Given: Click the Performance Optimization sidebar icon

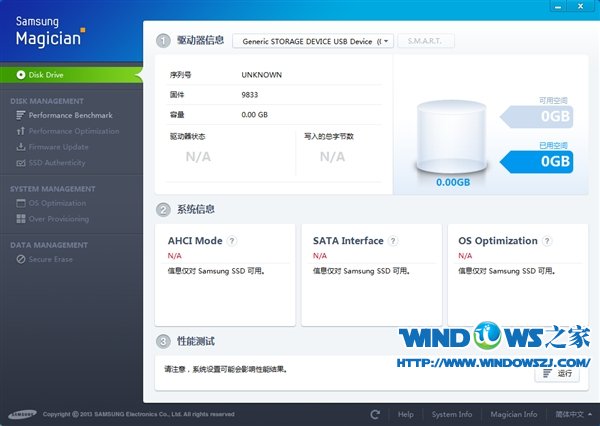Looking at the screenshot, I should (20, 131).
